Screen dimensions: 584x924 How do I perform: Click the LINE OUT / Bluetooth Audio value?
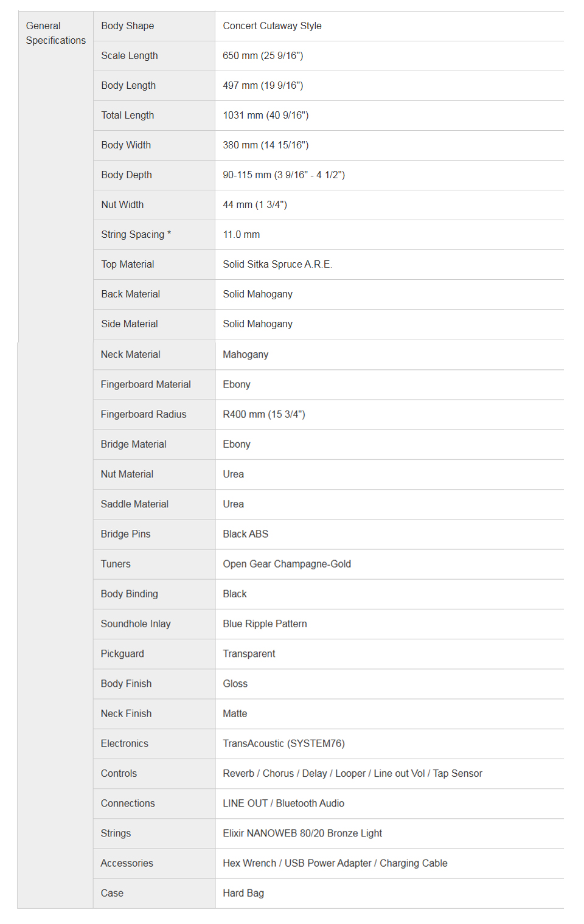(283, 803)
